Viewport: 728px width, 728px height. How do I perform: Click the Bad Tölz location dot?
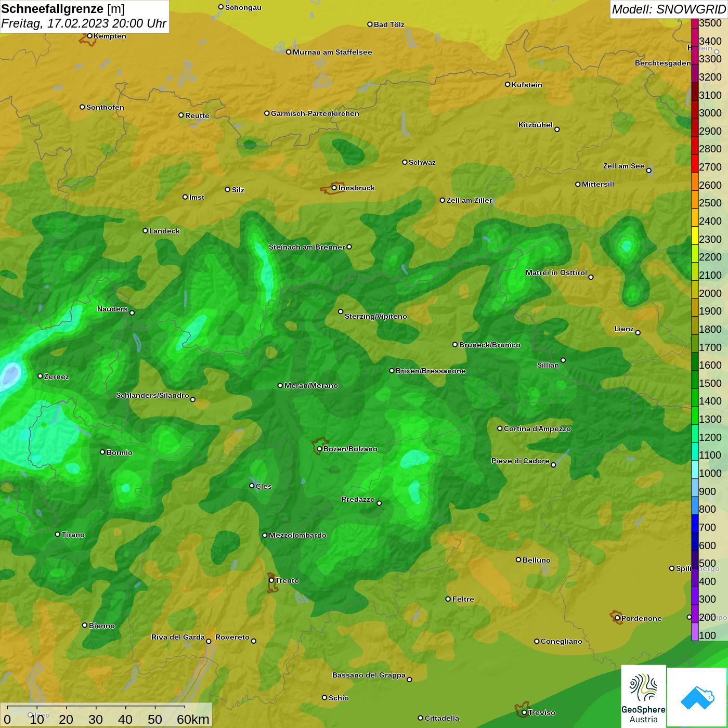click(x=370, y=24)
